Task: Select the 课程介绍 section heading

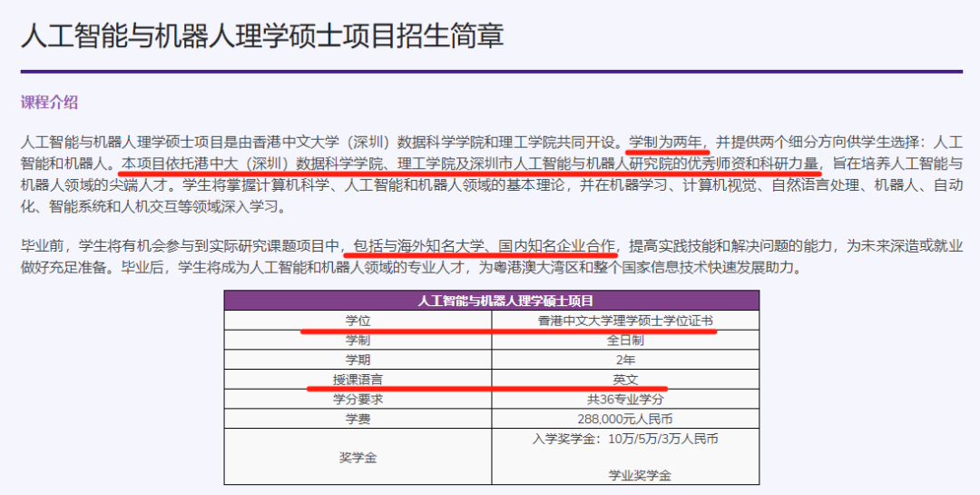Action: click(x=49, y=103)
